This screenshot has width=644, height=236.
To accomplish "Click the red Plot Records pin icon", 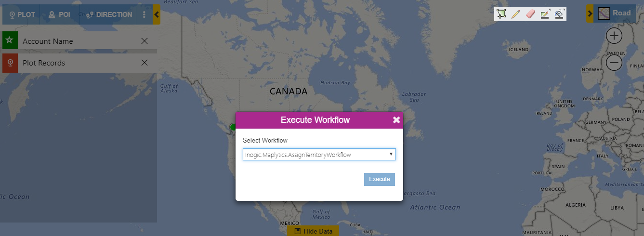I will pos(10,63).
